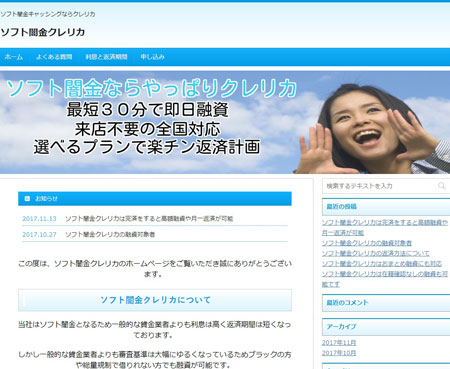The height and width of the screenshot is (369, 450).
Task: Click the hero banner image
Action: tap(225, 122)
